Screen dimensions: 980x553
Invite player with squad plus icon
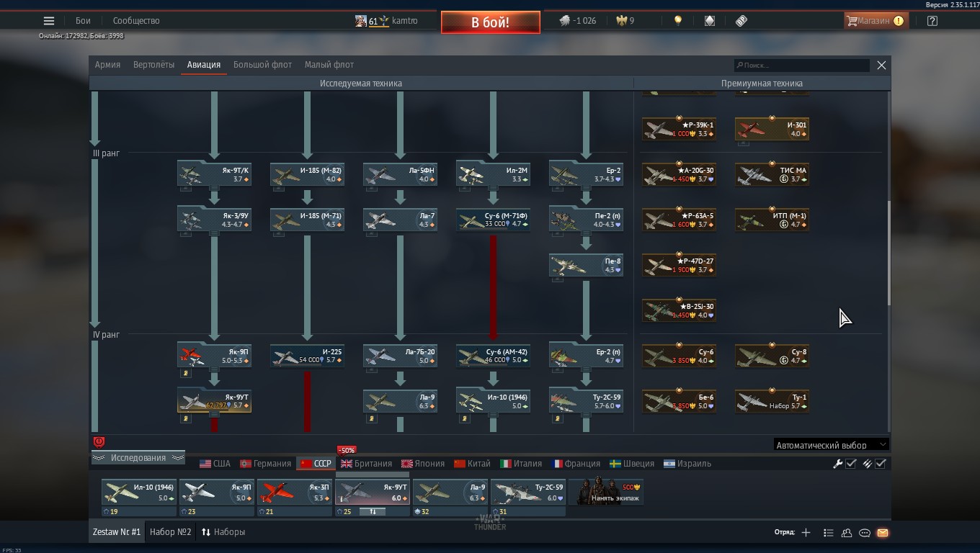(806, 533)
